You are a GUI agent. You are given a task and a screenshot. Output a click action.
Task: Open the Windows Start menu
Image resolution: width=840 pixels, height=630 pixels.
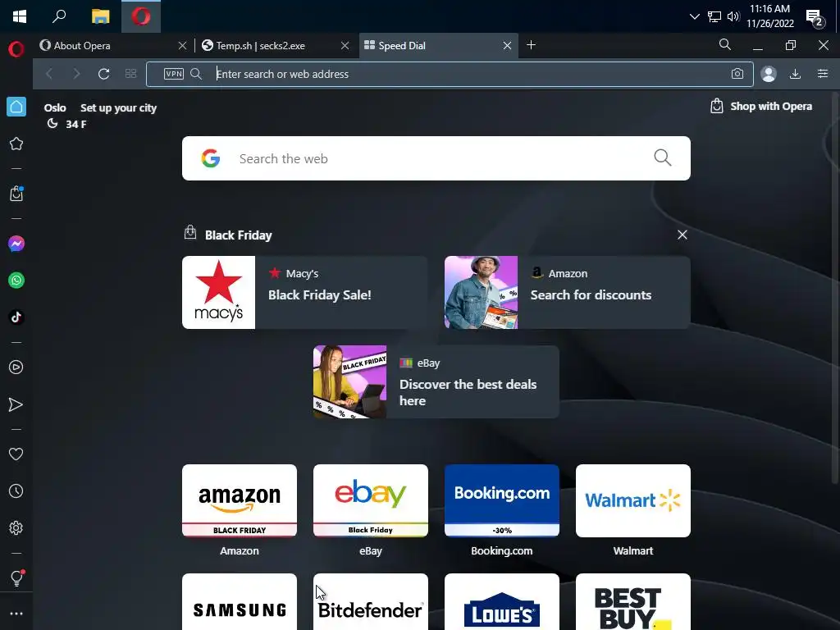tap(20, 16)
